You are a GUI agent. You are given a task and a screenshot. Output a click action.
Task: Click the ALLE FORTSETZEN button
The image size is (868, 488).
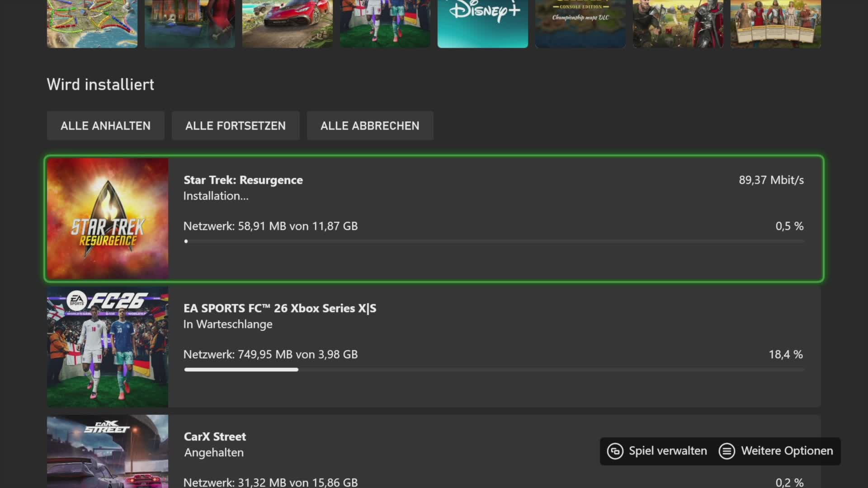pyautogui.click(x=236, y=126)
